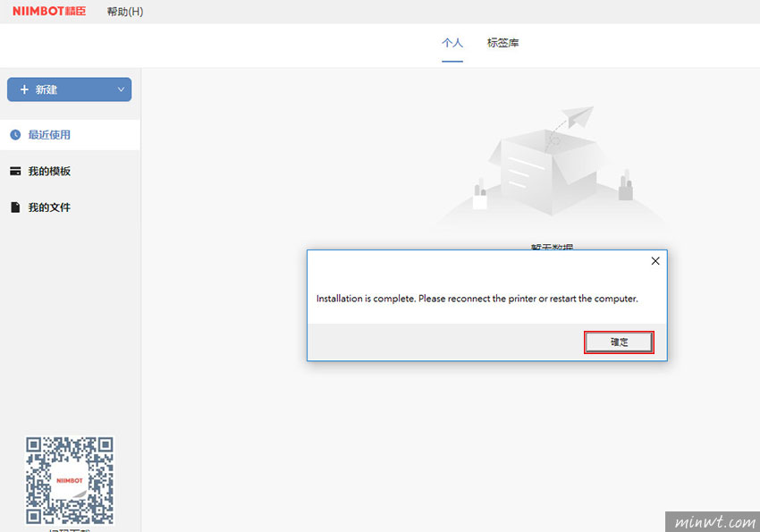Open 我的模板 in the sidebar
The image size is (760, 532).
point(71,171)
